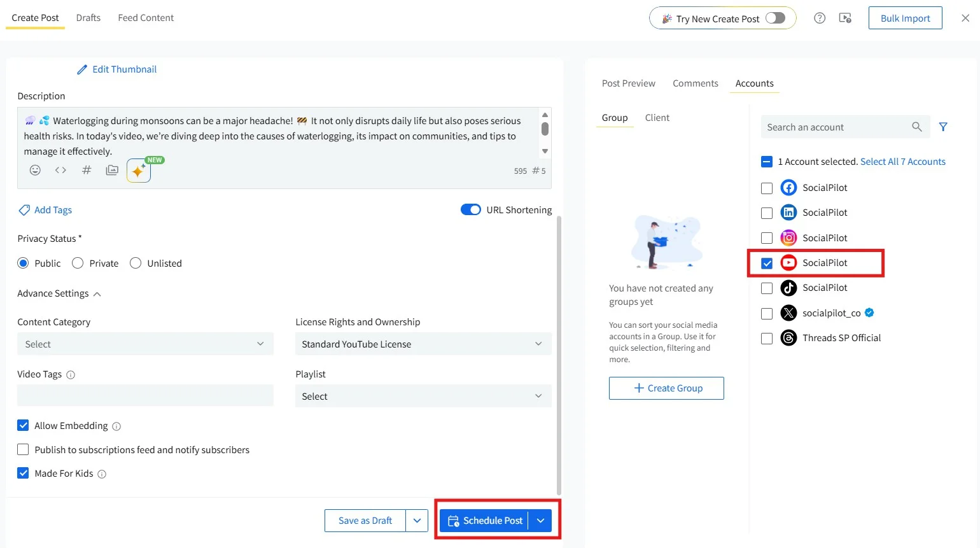Image resolution: width=980 pixels, height=548 pixels.
Task: Select the Group sub-tab
Action: (615, 118)
